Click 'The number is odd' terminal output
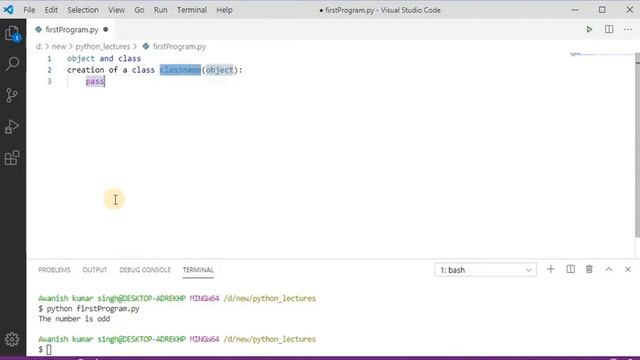The width and height of the screenshot is (640, 360). point(74,319)
